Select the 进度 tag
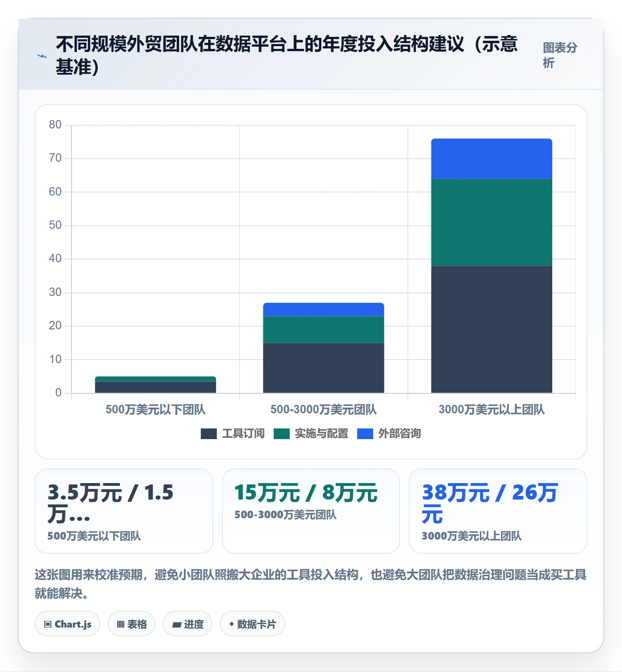The width and height of the screenshot is (622, 672). pos(187,624)
